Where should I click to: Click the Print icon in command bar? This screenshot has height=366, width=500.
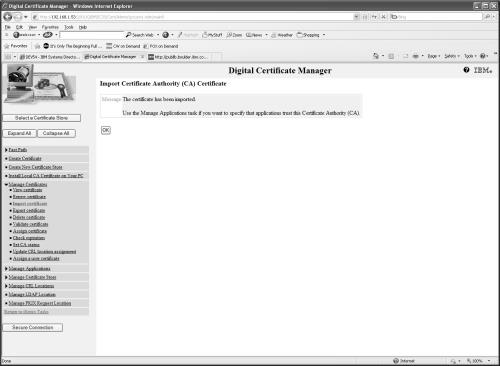(x=415, y=56)
